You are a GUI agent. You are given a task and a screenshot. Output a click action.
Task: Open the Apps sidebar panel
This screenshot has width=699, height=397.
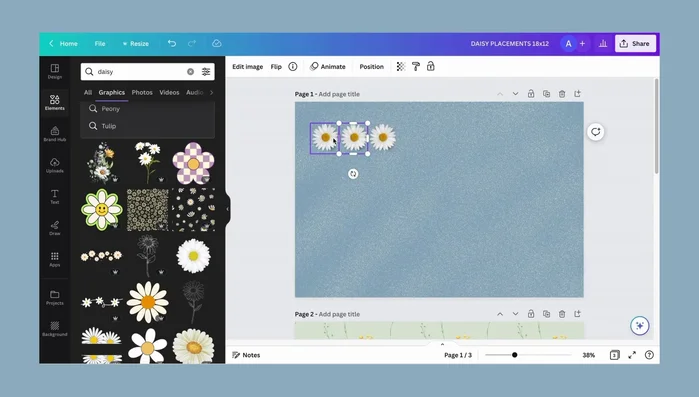(x=54, y=259)
